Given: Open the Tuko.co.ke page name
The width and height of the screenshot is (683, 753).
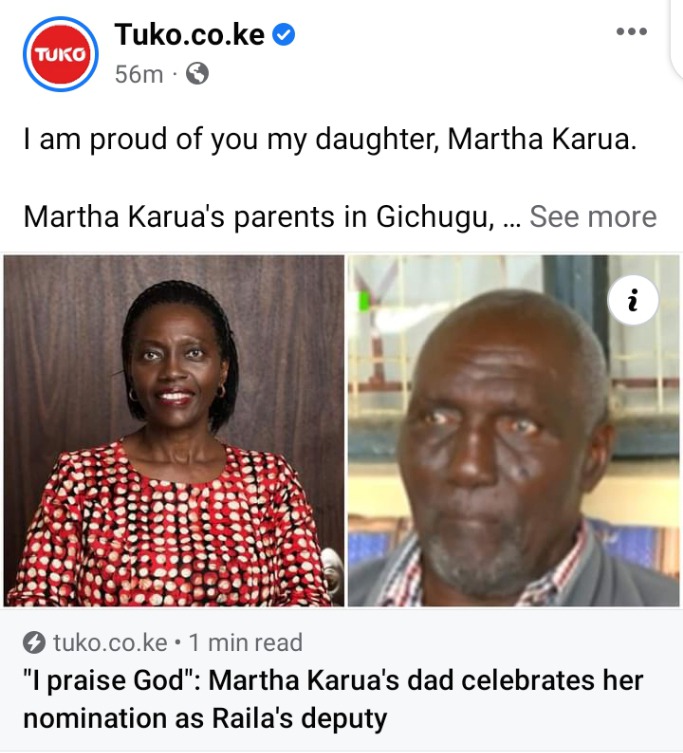Looking at the screenshot, I should coord(189,35).
